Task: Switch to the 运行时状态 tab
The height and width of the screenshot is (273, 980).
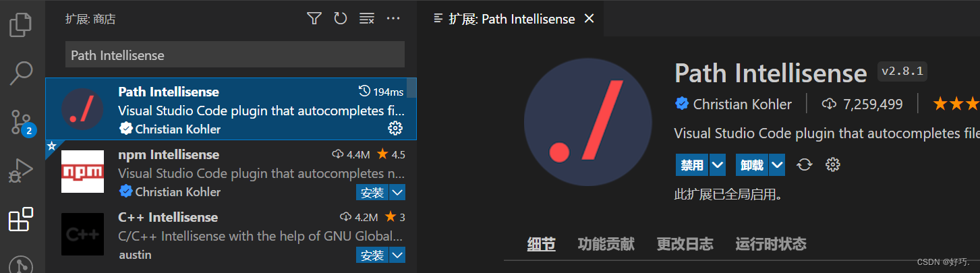Action: (771, 244)
